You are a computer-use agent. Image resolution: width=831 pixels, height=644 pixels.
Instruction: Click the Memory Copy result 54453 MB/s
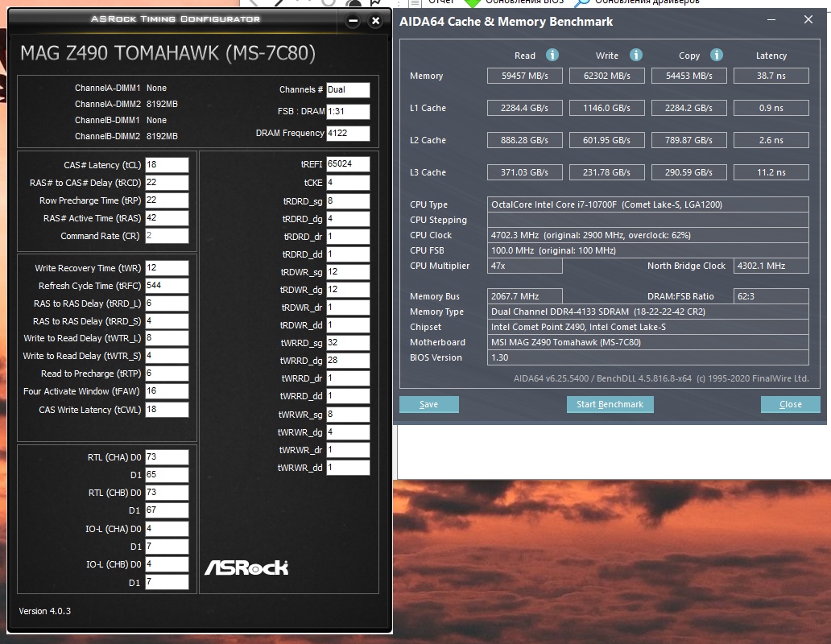click(x=689, y=76)
